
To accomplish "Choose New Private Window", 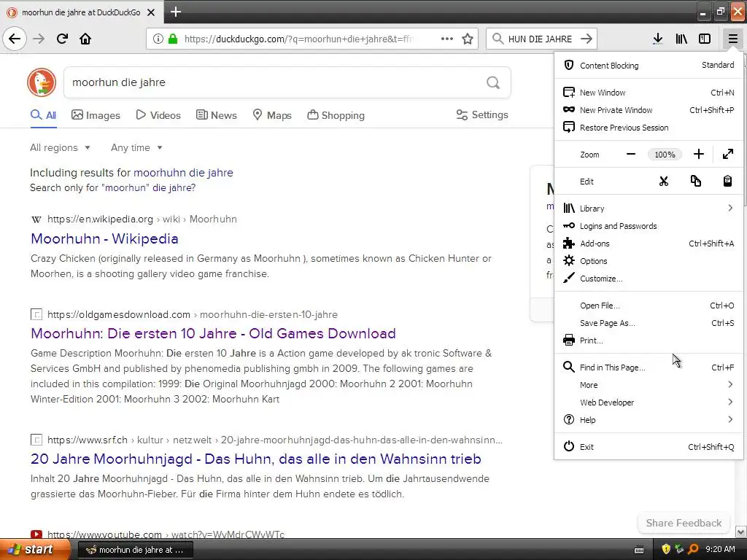I will click(649, 110).
